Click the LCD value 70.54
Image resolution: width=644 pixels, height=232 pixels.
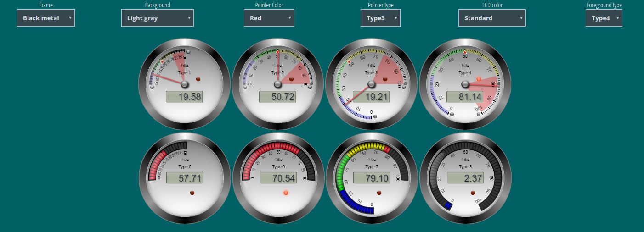point(278,178)
